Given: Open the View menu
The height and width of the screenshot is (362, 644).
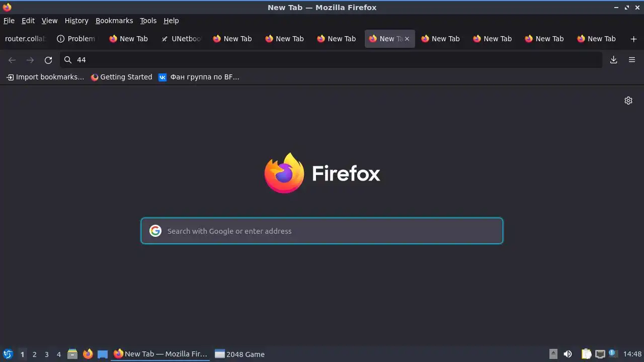Looking at the screenshot, I should [x=49, y=21].
